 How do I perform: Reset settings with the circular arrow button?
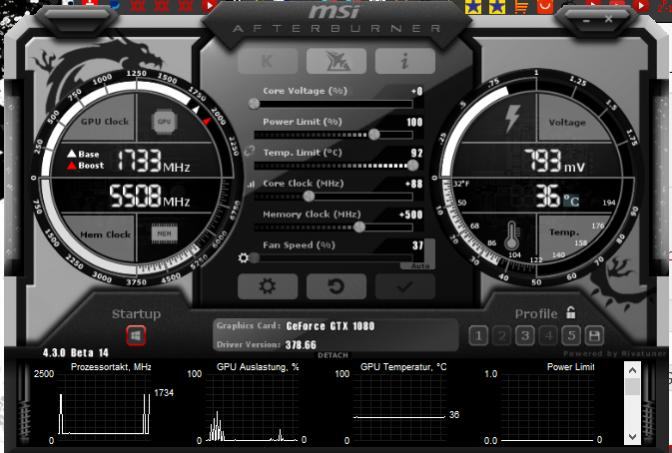[x=336, y=286]
